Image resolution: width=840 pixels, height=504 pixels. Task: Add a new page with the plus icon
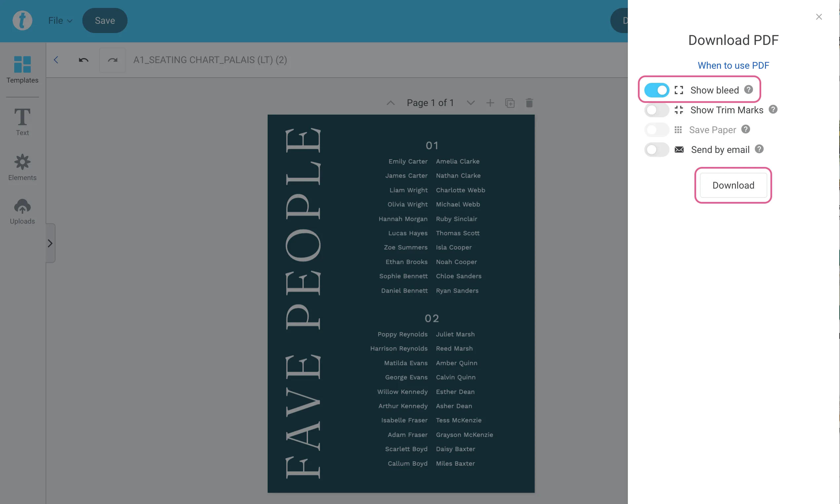490,103
